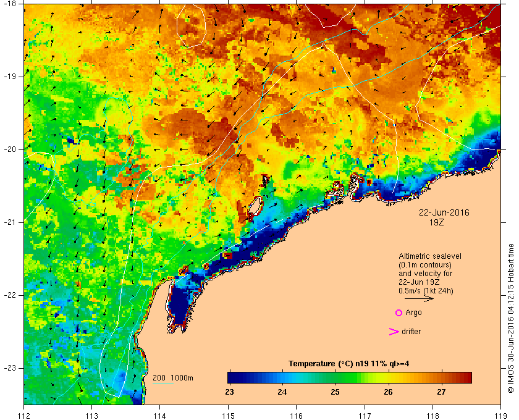
Task: Click the latitude label -18
Action: point(9,4)
